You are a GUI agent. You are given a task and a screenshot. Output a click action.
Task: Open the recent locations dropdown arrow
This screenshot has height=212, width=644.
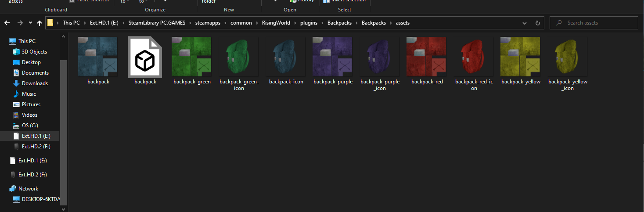pos(30,23)
